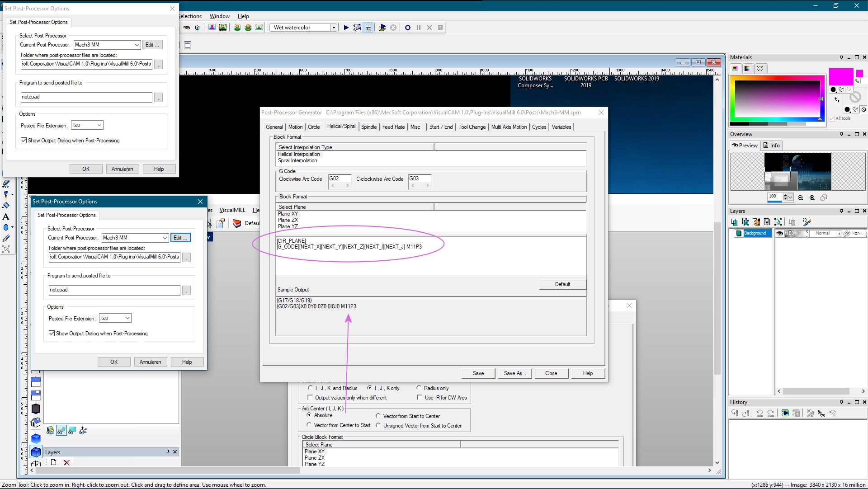Zoom in using Overview panel magnifier
Image resolution: width=868 pixels, height=489 pixels.
[812, 197]
